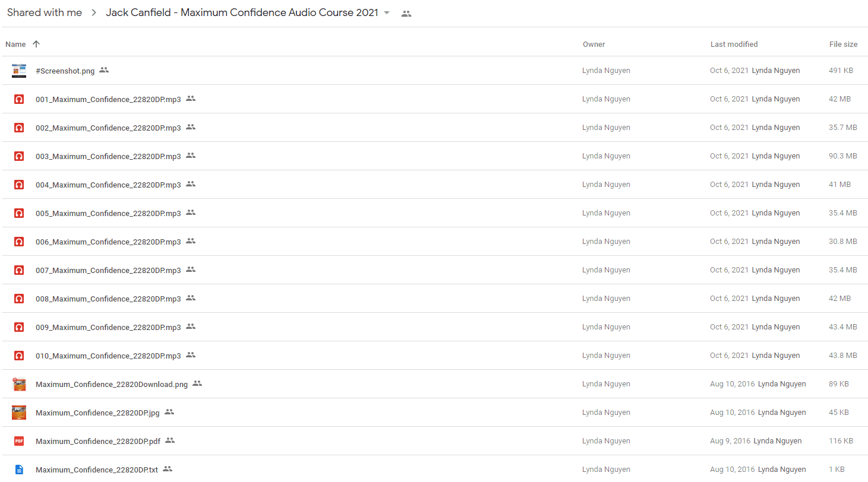Click the audio icon of 005_Maximum_Confidence_22820DP.mp3
This screenshot has width=868, height=482.
coord(19,213)
